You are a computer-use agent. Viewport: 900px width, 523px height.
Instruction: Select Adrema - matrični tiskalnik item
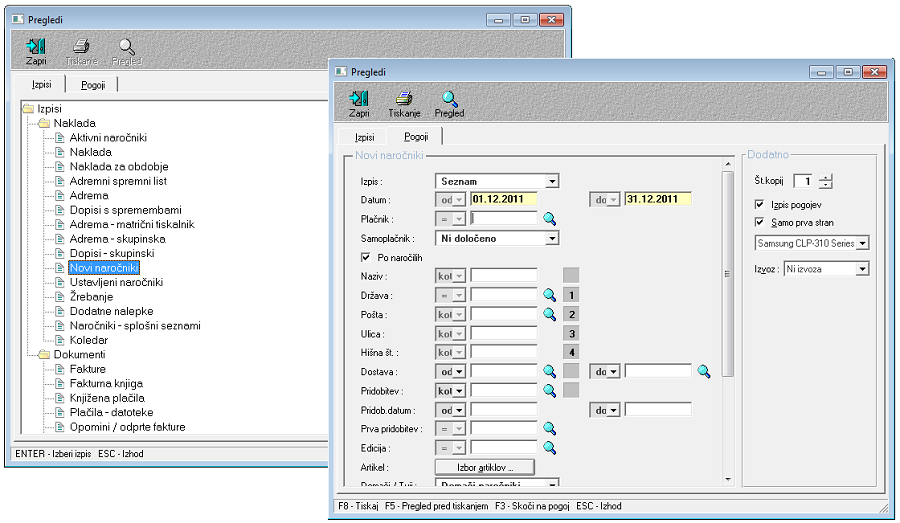tap(132, 224)
